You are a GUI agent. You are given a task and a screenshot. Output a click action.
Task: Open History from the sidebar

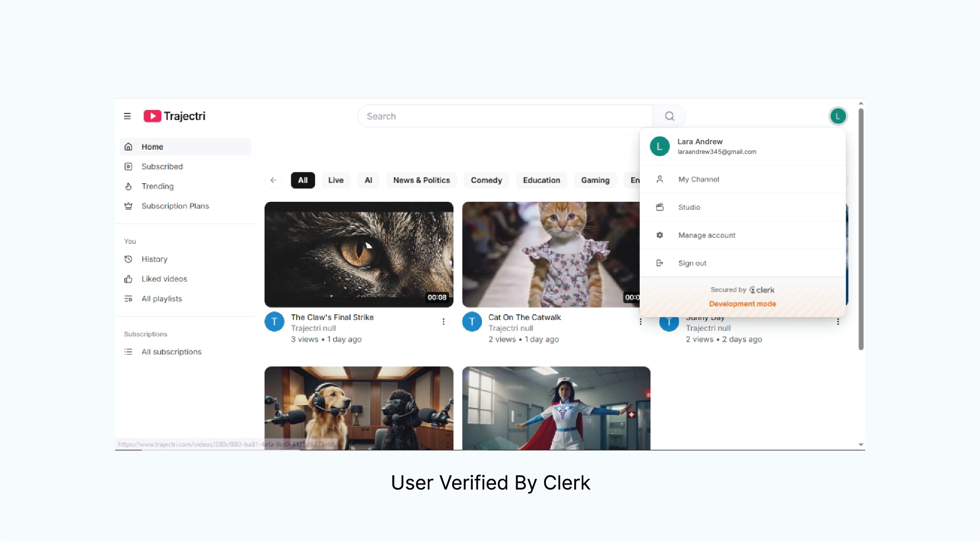154,259
